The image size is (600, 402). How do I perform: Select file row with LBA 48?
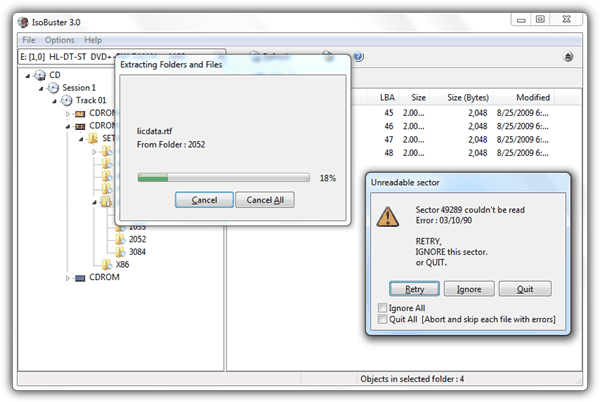tap(466, 153)
